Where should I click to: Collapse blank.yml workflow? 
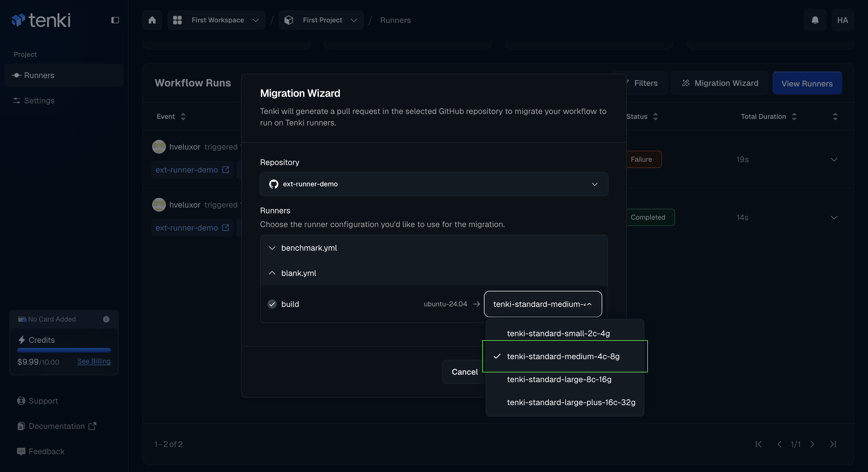pos(434,273)
